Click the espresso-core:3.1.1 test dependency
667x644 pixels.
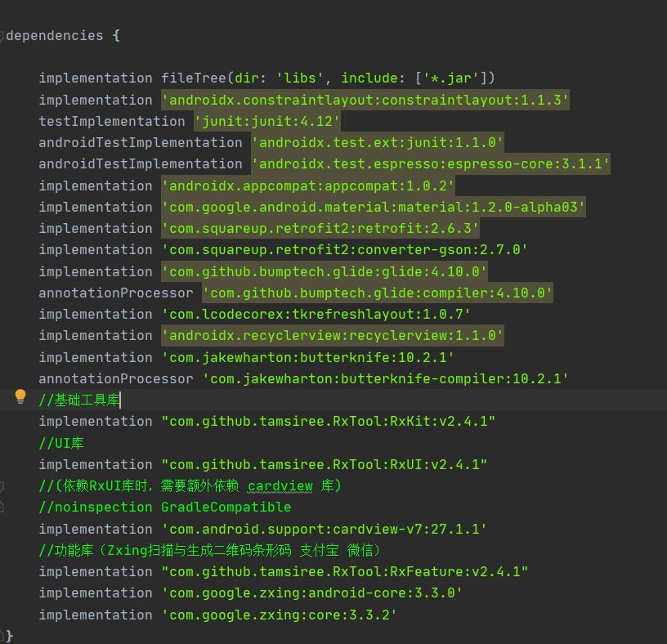point(431,163)
